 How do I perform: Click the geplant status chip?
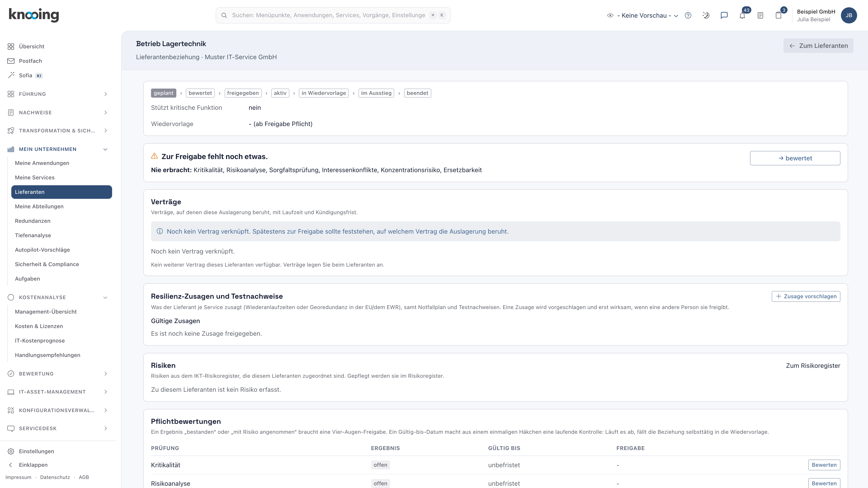click(163, 93)
